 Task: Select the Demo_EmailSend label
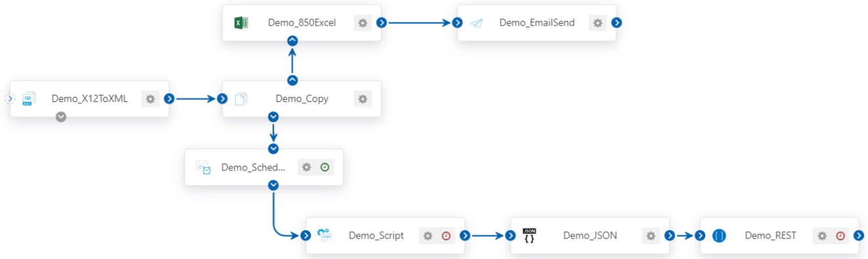pyautogui.click(x=537, y=23)
